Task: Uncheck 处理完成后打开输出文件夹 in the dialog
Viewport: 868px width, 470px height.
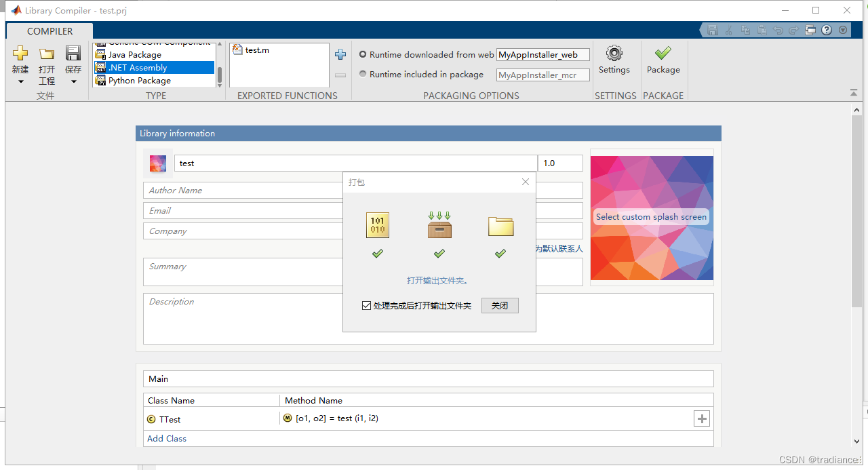Action: pos(366,305)
